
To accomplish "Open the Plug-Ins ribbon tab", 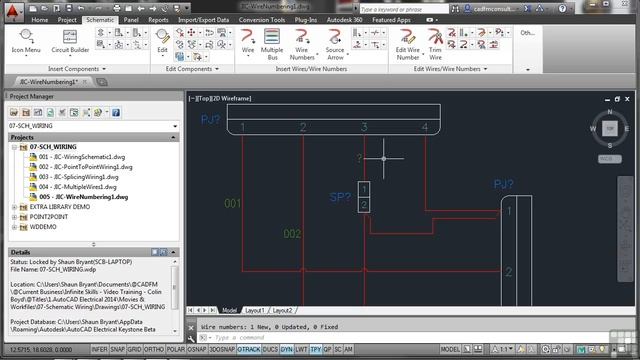I will pos(306,20).
